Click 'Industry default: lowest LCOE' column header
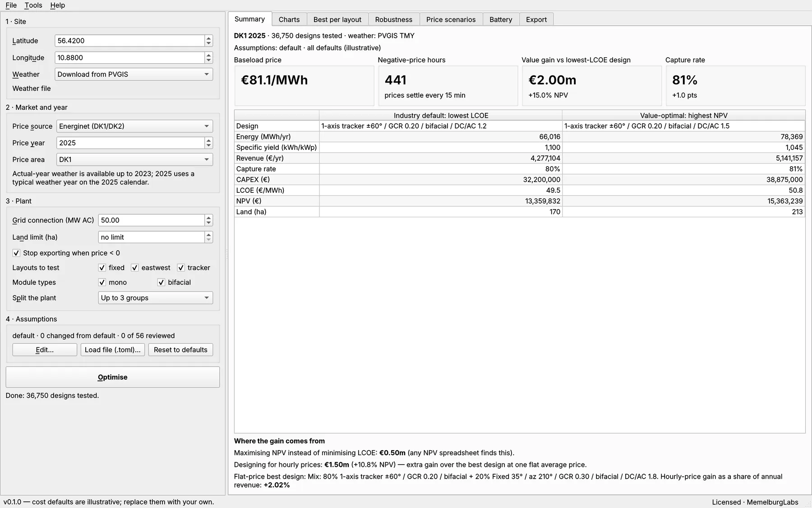 point(441,116)
